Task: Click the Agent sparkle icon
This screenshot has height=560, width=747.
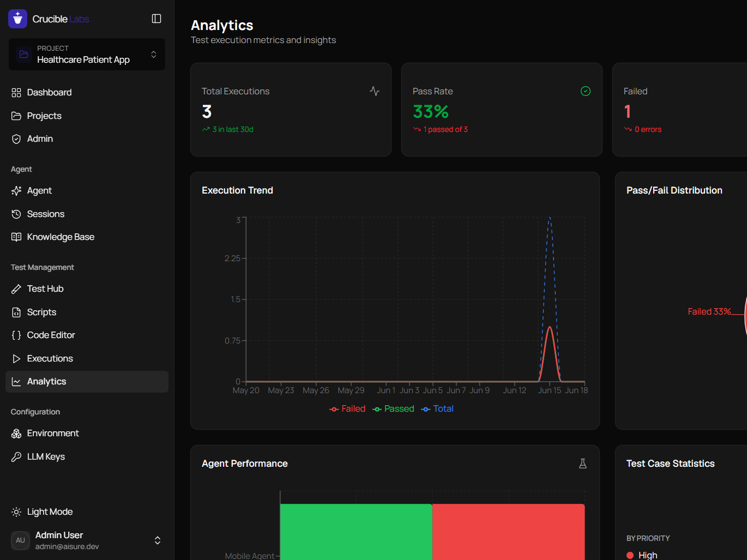Action: click(16, 191)
